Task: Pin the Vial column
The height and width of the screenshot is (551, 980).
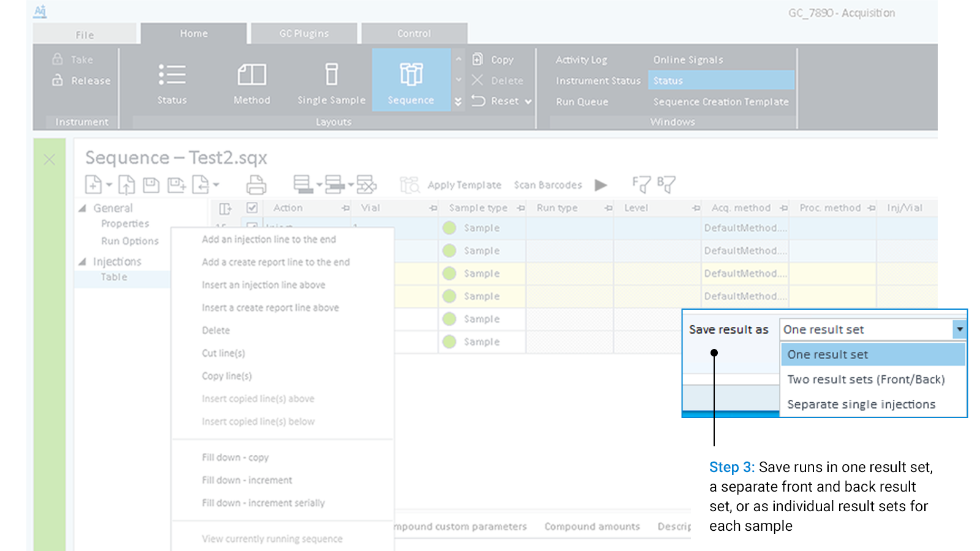Action: point(434,208)
